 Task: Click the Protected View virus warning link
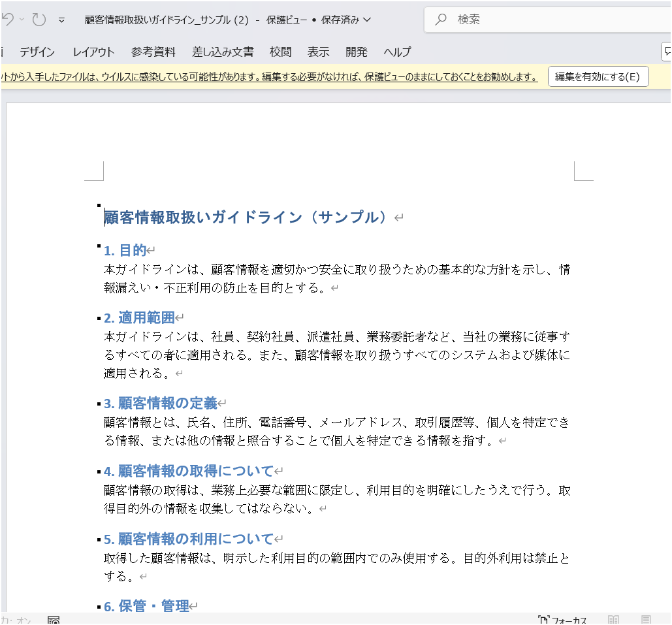(x=270, y=77)
